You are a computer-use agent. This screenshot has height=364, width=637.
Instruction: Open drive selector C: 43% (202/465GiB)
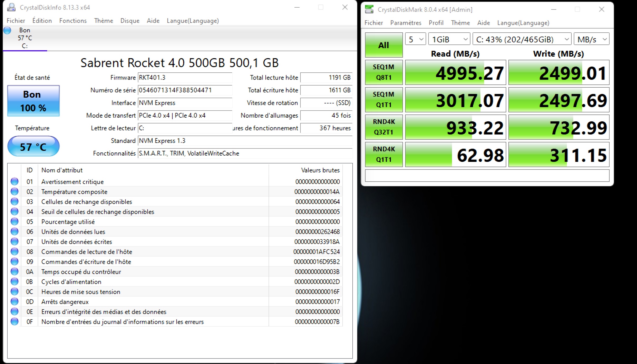(522, 39)
